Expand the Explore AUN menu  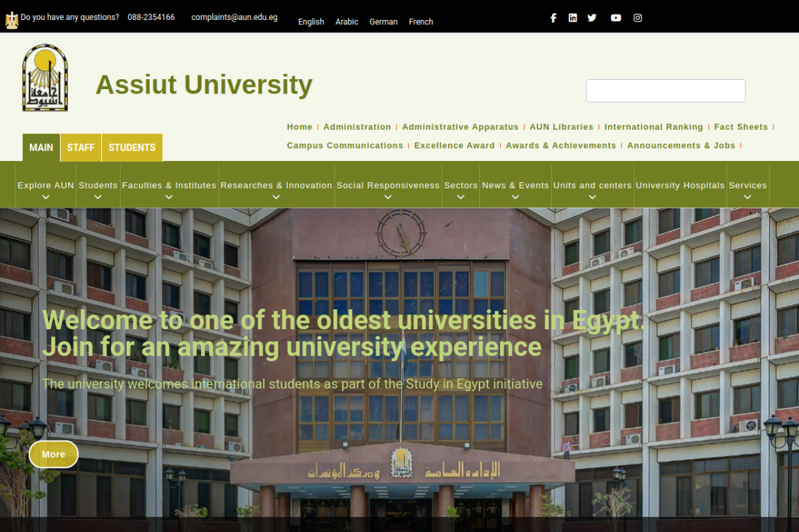46,186
